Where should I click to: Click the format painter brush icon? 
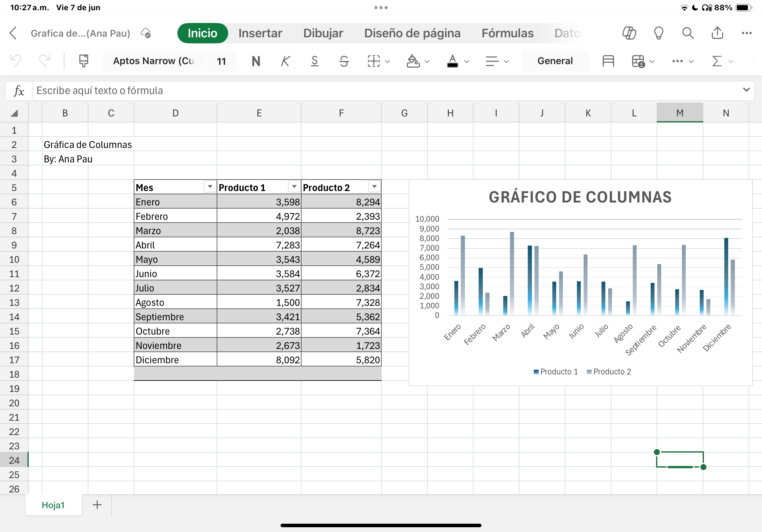point(84,61)
